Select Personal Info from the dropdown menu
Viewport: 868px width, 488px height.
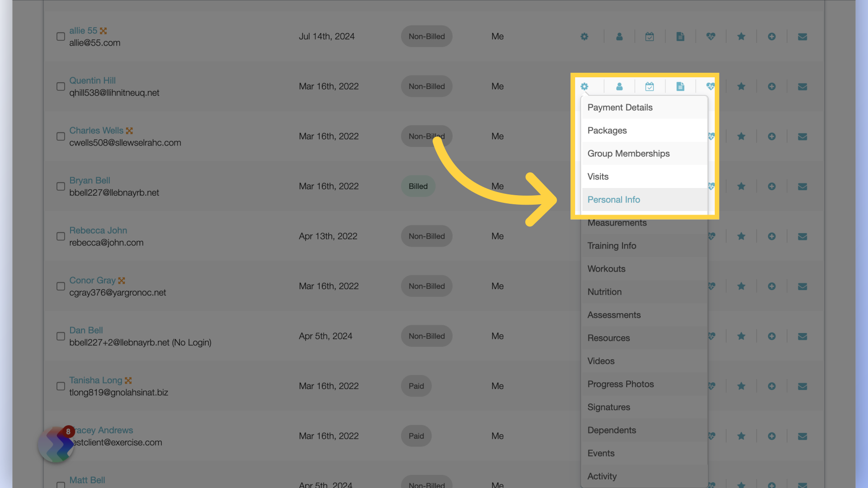[613, 199]
